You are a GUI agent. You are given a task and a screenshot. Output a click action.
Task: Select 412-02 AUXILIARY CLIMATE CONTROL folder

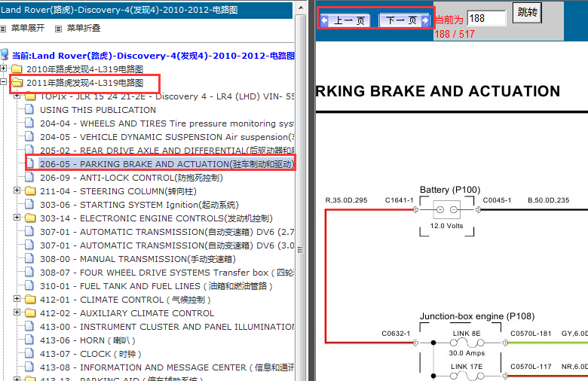pos(127,313)
